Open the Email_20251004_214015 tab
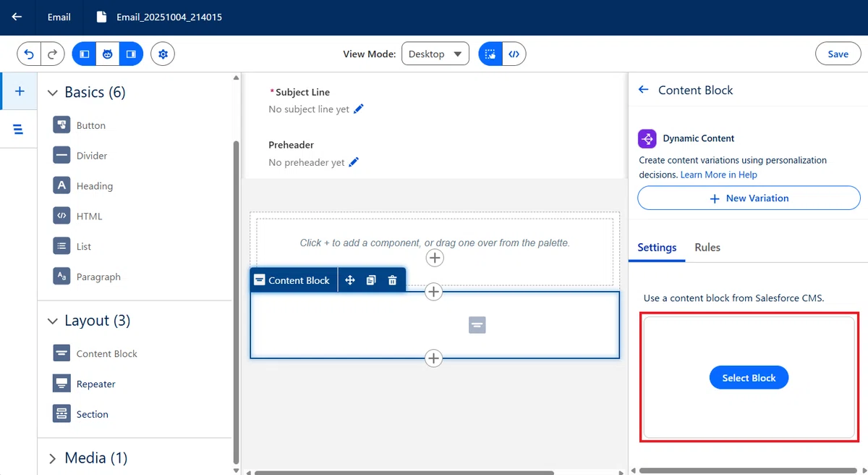This screenshot has width=868, height=475. pos(159,17)
